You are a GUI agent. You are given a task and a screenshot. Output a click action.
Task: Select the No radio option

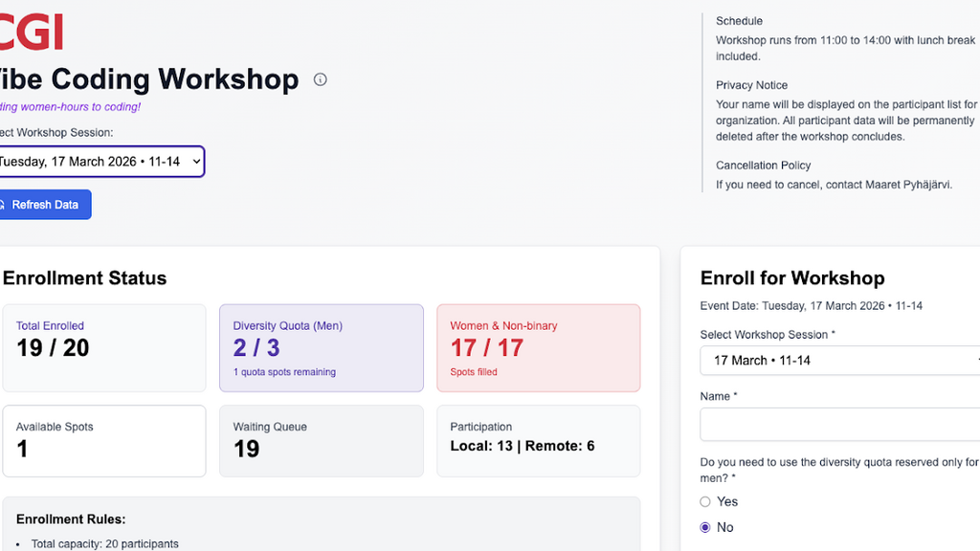point(705,527)
